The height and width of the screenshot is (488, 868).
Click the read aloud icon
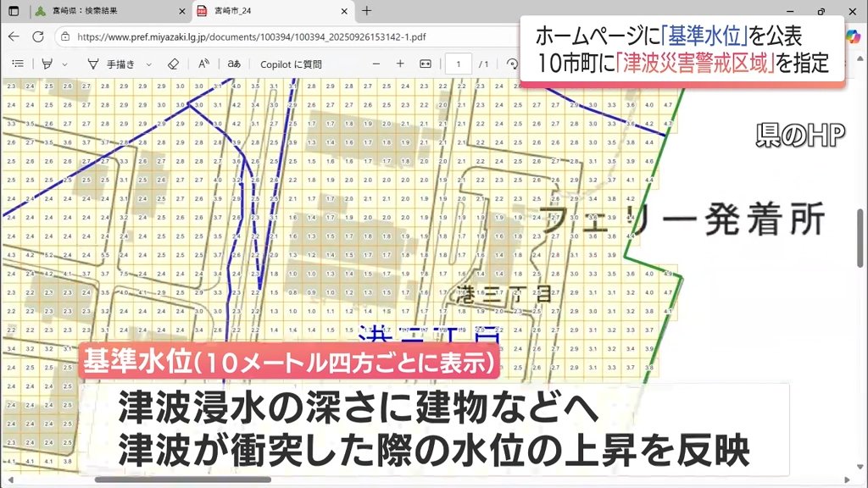click(x=203, y=64)
